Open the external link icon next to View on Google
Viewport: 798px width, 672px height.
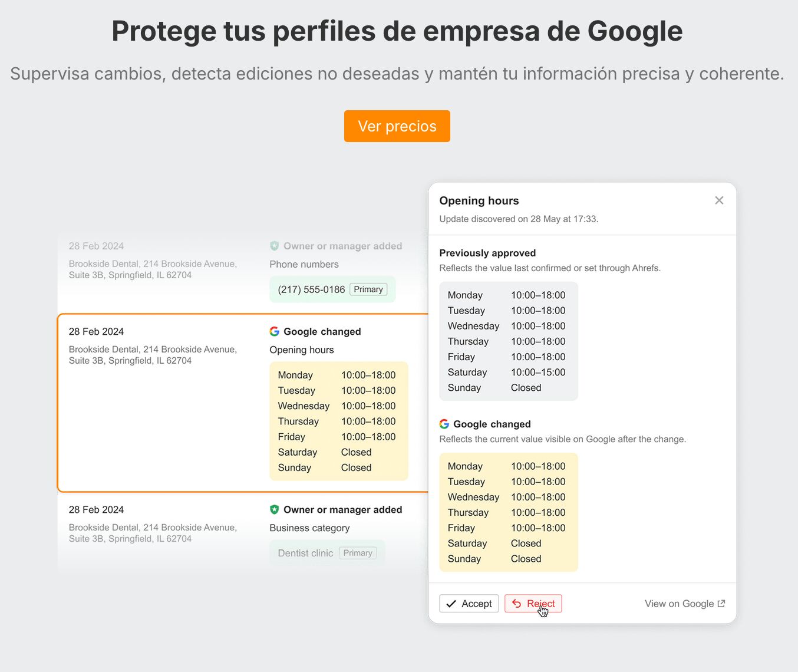[721, 604]
